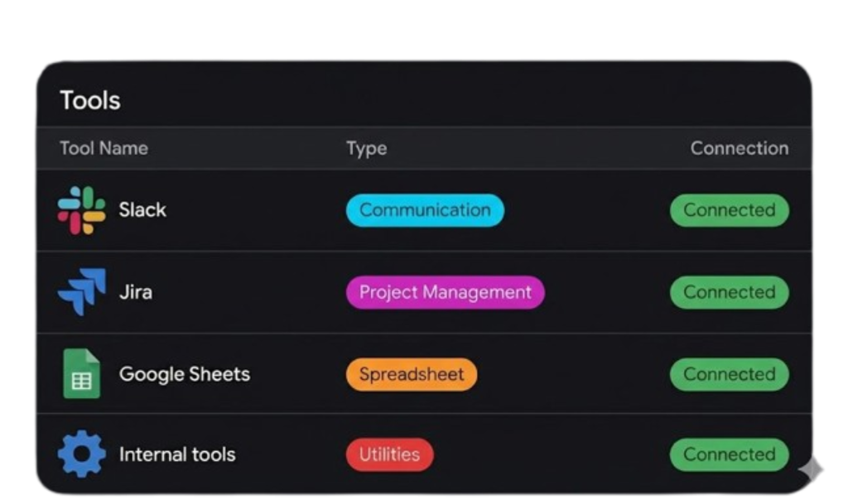Click the Tools panel title
Image resolution: width=848 pixels, height=504 pixels.
[89, 99]
